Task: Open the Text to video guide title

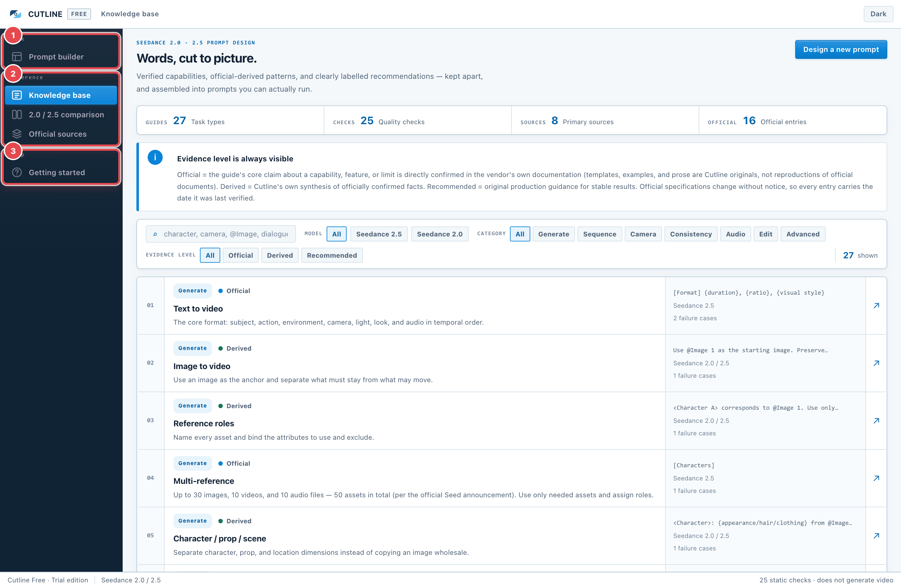Action: 198,309
